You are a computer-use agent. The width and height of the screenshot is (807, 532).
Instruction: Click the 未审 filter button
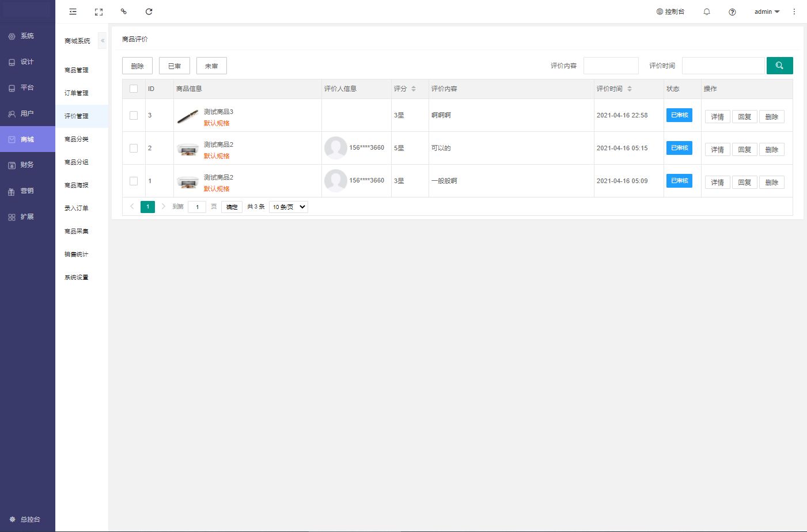tap(211, 66)
